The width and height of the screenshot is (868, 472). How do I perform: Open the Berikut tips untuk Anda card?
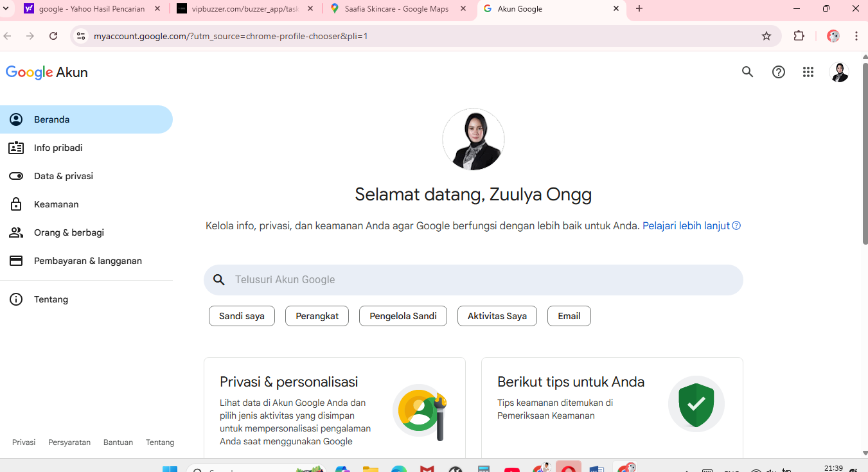pyautogui.click(x=612, y=408)
